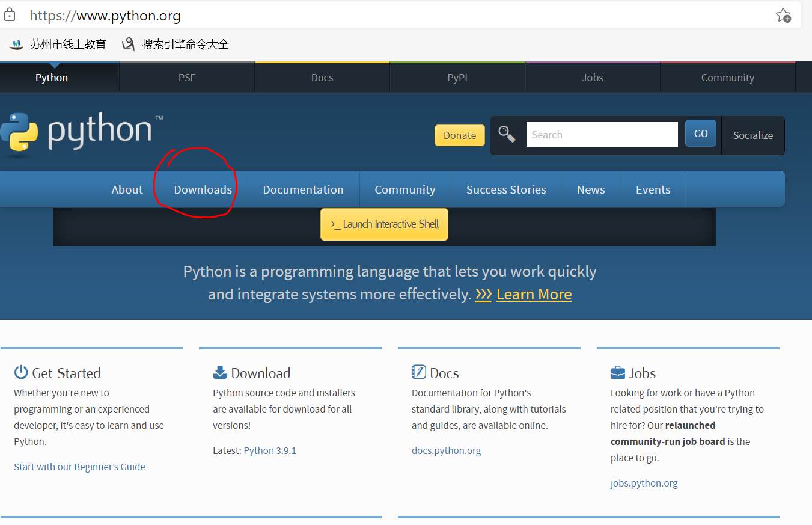Open the 苏州市线上教育 bookmark

pyautogui.click(x=58, y=44)
